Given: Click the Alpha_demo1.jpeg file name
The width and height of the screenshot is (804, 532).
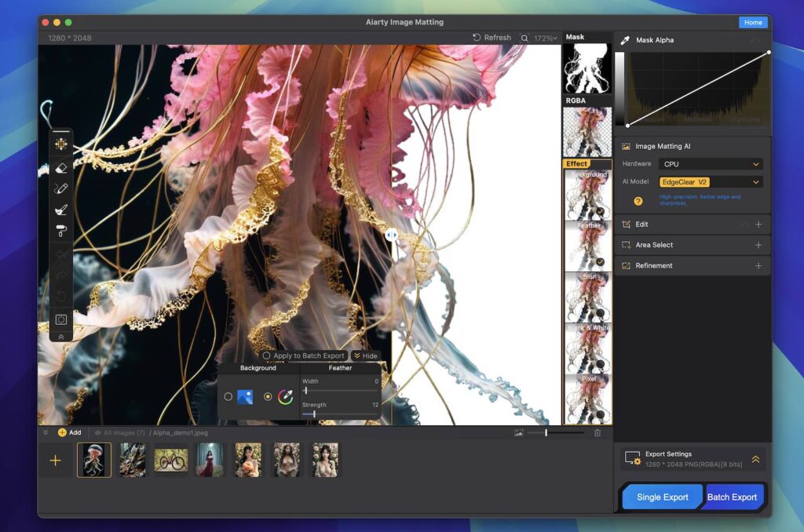Looking at the screenshot, I should pos(180,432).
